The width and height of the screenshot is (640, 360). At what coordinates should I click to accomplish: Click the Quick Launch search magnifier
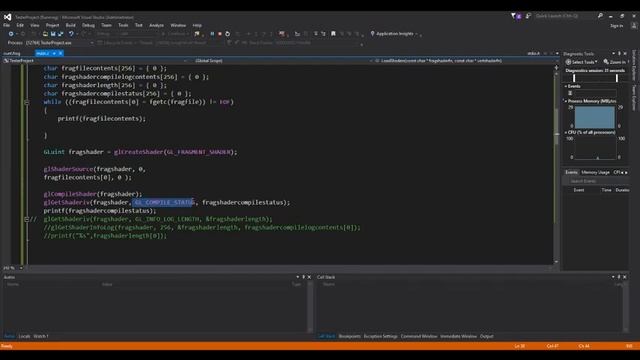[x=600, y=16]
